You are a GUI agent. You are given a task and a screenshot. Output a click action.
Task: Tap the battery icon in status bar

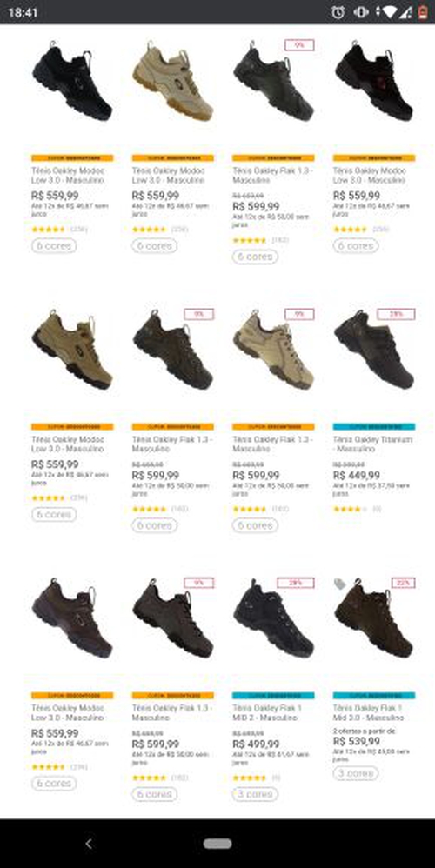coord(423,11)
